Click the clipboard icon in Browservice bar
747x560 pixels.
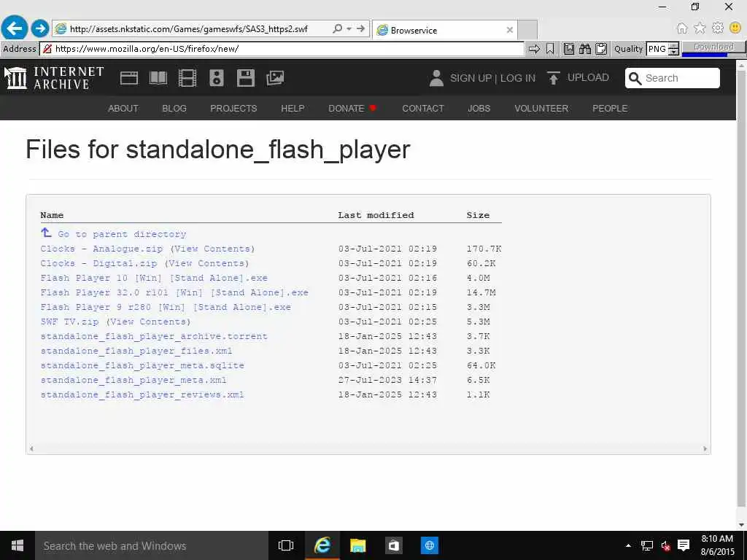601,49
